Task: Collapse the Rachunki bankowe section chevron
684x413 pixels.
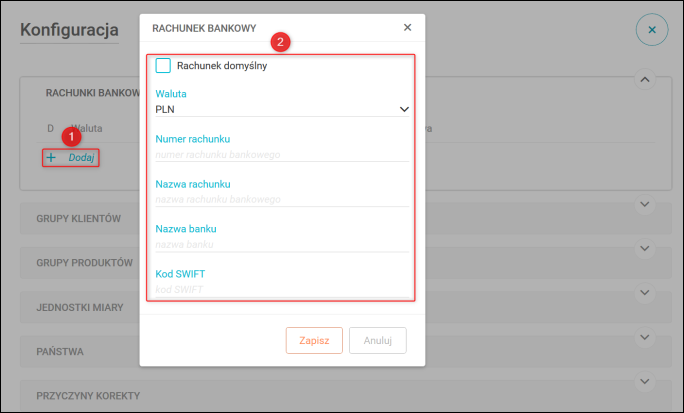Action: (645, 79)
